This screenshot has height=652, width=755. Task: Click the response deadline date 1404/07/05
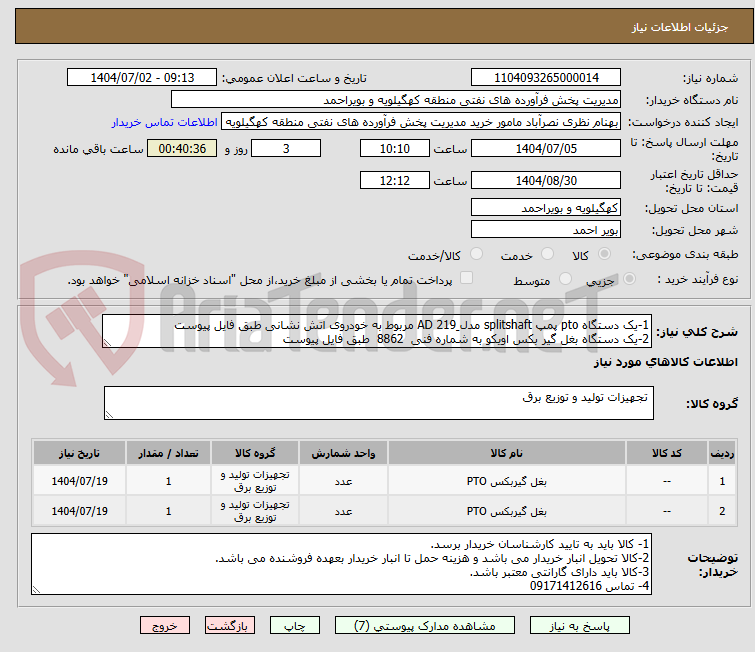click(546, 148)
